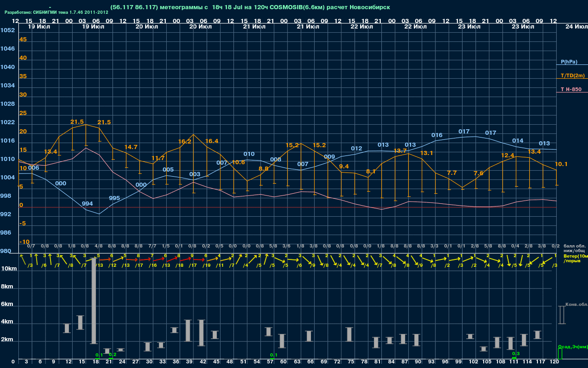Click the 8.8 temperature value
The height and width of the screenshot is (368, 588).
pyautogui.click(x=264, y=169)
